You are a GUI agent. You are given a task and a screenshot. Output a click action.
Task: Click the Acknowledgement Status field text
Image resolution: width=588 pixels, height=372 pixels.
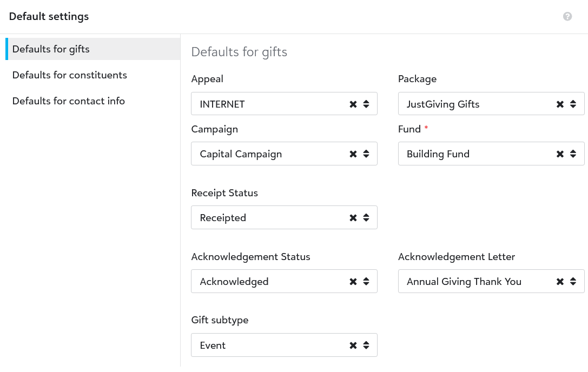[x=234, y=282]
